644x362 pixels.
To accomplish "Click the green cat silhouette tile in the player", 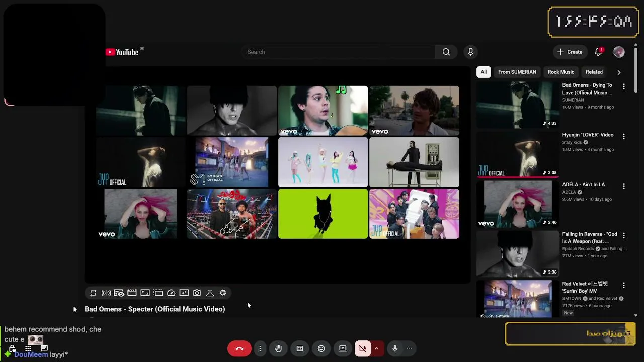I will pos(323,214).
